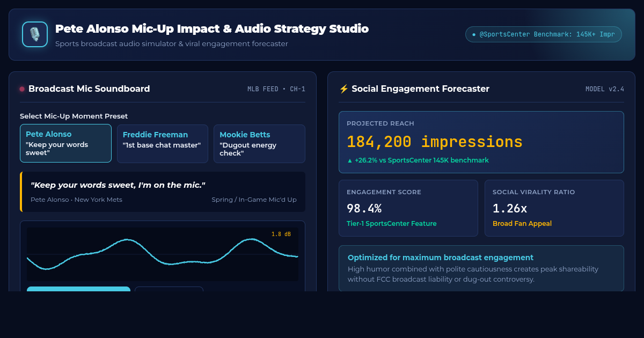Click the "Pete Alonso Mic-Up Impact & Audio Strategy Studio" title
Screen dimensions: 644x338
(x=212, y=29)
